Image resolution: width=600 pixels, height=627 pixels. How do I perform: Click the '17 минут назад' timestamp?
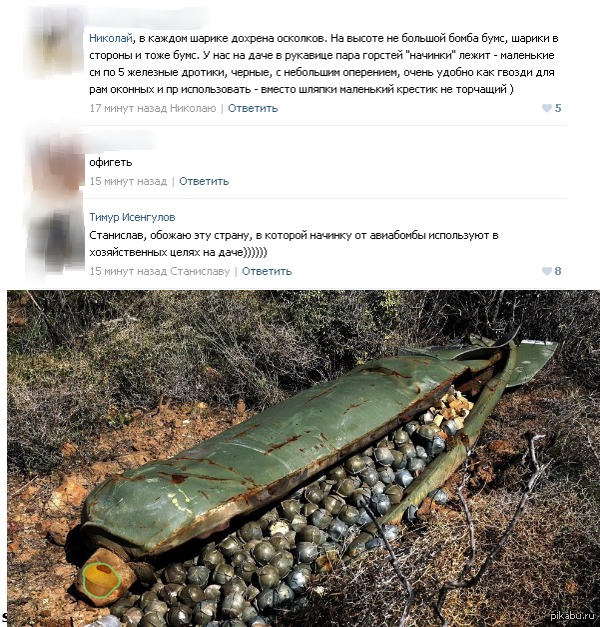coord(128,108)
